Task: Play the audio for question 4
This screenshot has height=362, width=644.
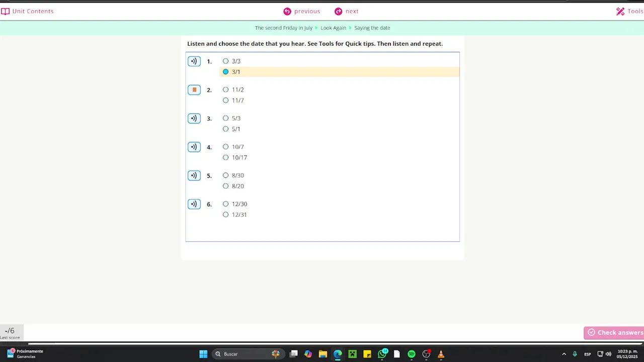Action: pos(194,147)
